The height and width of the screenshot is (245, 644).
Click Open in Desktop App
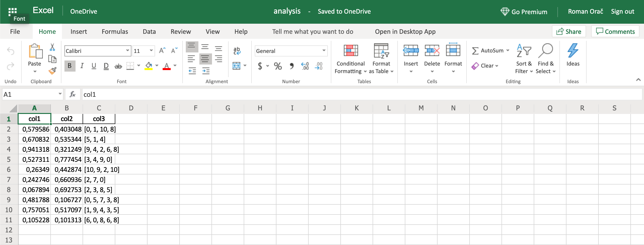[x=405, y=32]
